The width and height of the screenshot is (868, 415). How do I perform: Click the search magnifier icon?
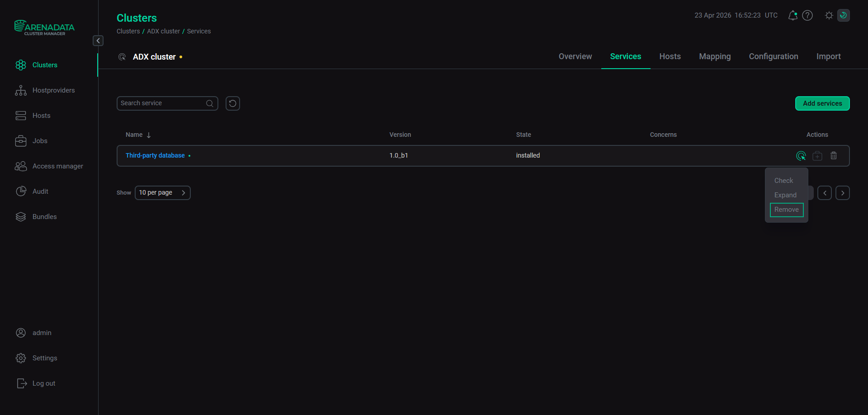click(x=210, y=103)
